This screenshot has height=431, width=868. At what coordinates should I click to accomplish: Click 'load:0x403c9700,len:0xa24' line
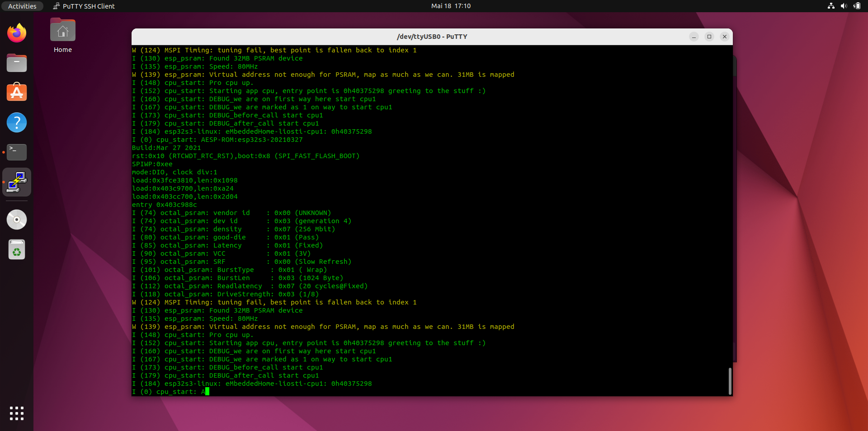click(183, 188)
